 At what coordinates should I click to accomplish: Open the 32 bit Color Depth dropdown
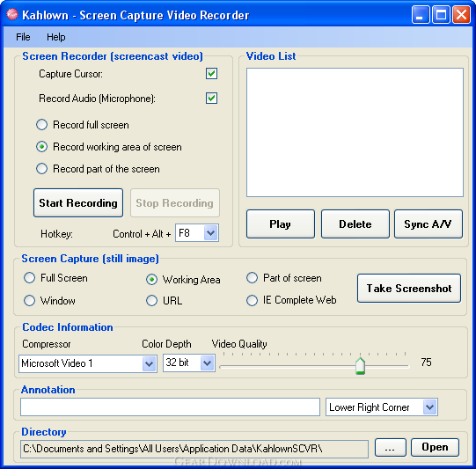click(x=208, y=363)
